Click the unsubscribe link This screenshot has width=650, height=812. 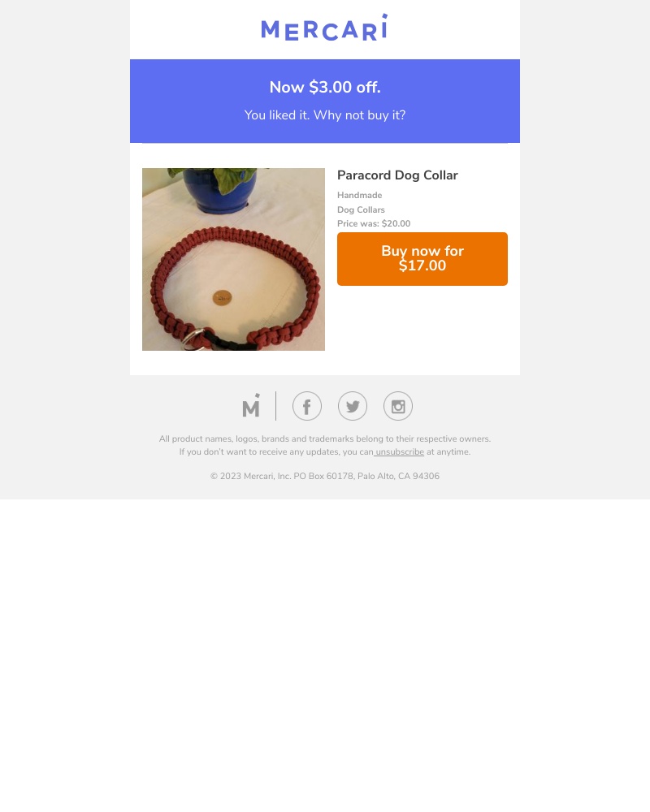[x=400, y=451]
